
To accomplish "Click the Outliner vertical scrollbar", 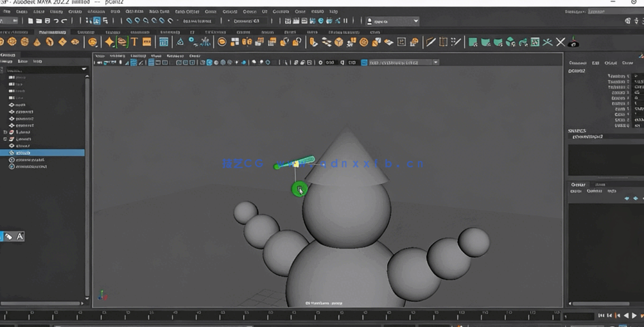I will [87, 187].
